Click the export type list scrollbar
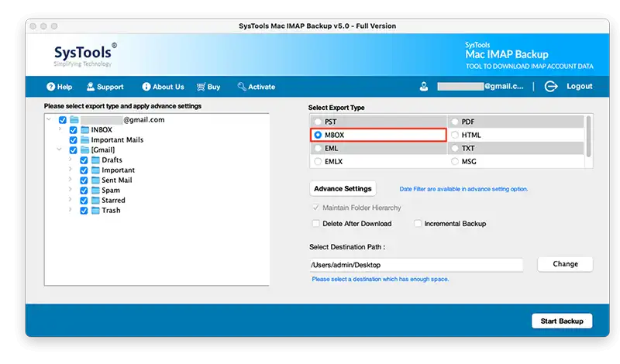The image size is (620, 364). point(588,136)
